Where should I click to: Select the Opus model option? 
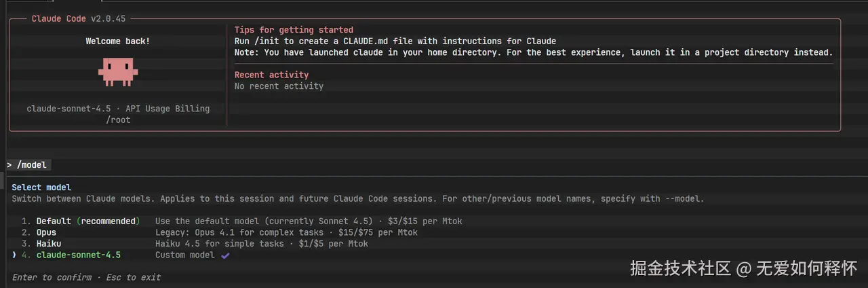point(46,232)
